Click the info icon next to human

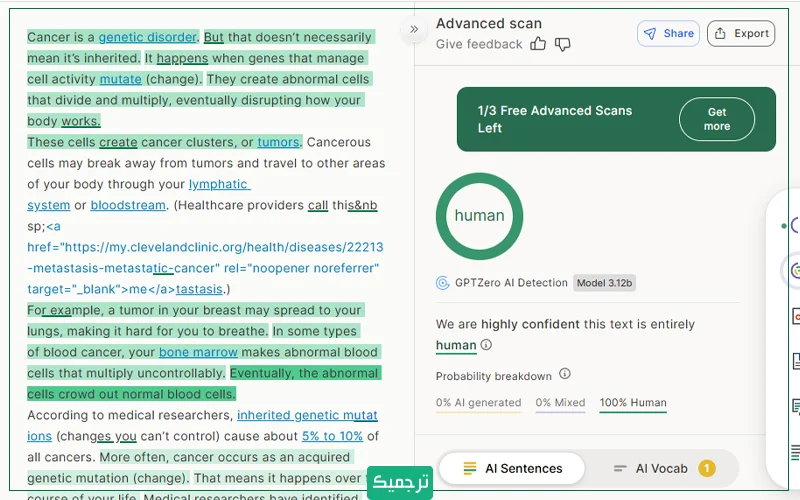pos(486,345)
